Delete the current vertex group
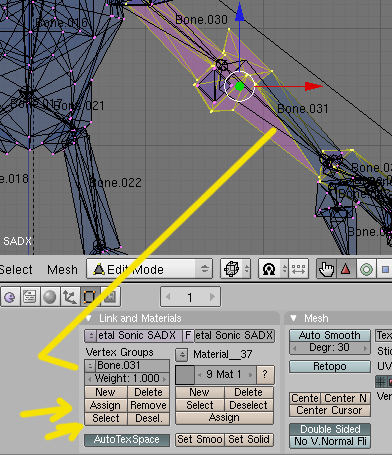392x455 pixels. pyautogui.click(x=148, y=392)
